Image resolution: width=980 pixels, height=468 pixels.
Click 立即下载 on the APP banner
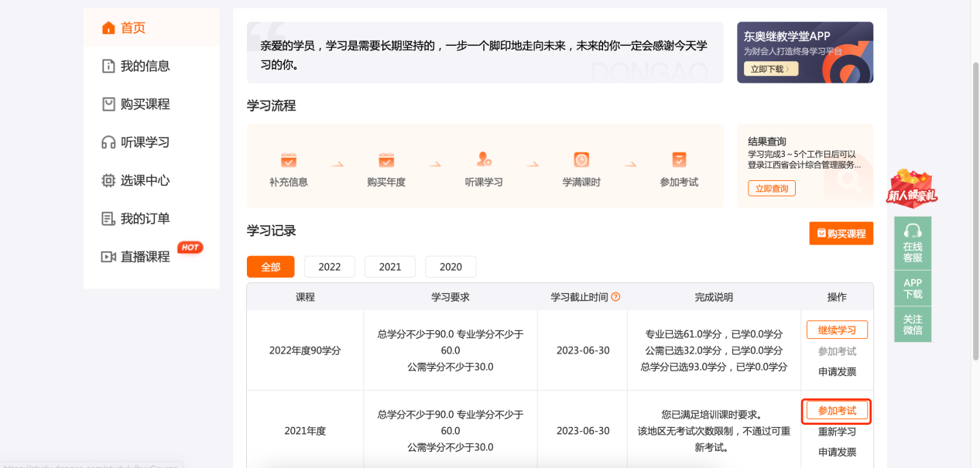coord(771,67)
